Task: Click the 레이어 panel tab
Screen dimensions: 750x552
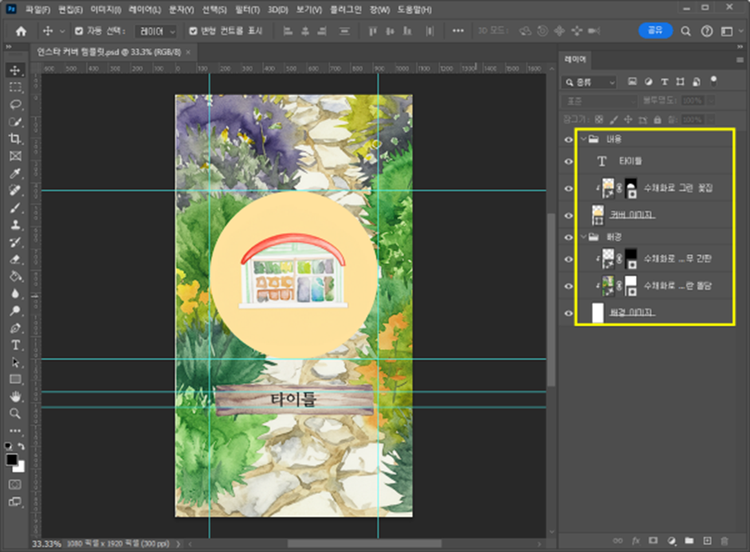Action: tap(577, 59)
